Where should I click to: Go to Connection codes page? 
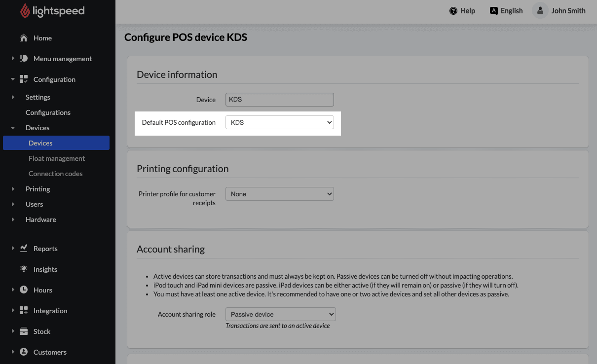point(55,174)
